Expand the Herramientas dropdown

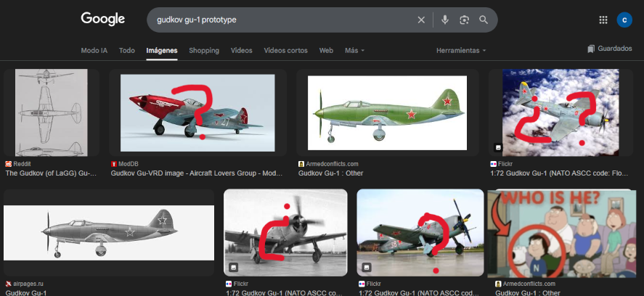tap(461, 51)
